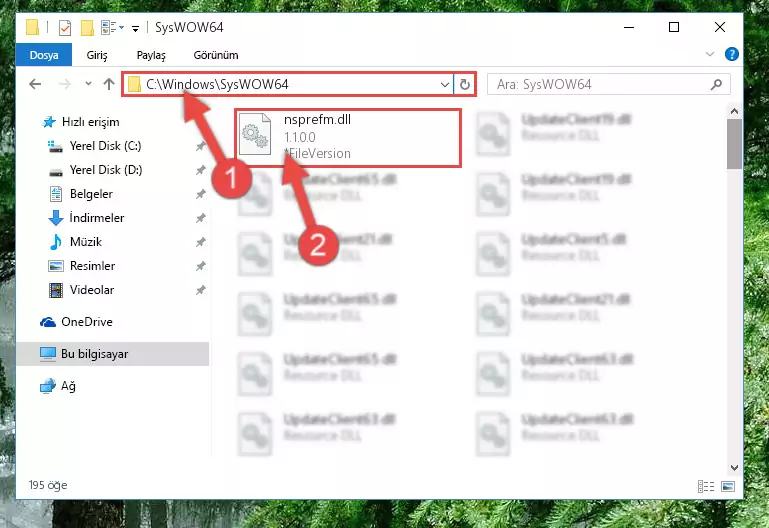Open Yerel Disk (C:) in sidebar

click(x=105, y=146)
